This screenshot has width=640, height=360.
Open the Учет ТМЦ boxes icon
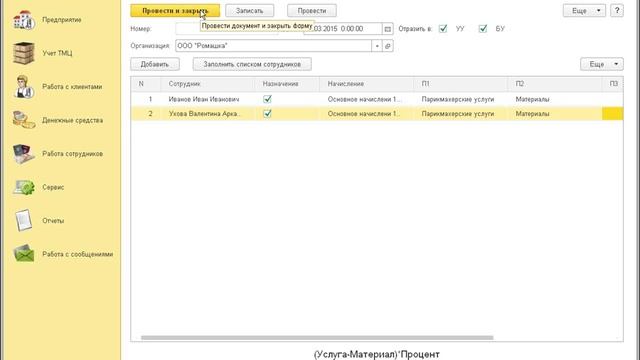23,53
